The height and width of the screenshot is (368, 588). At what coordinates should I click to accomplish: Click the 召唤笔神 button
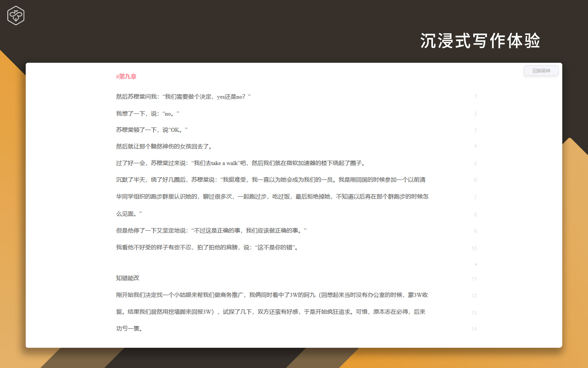541,71
